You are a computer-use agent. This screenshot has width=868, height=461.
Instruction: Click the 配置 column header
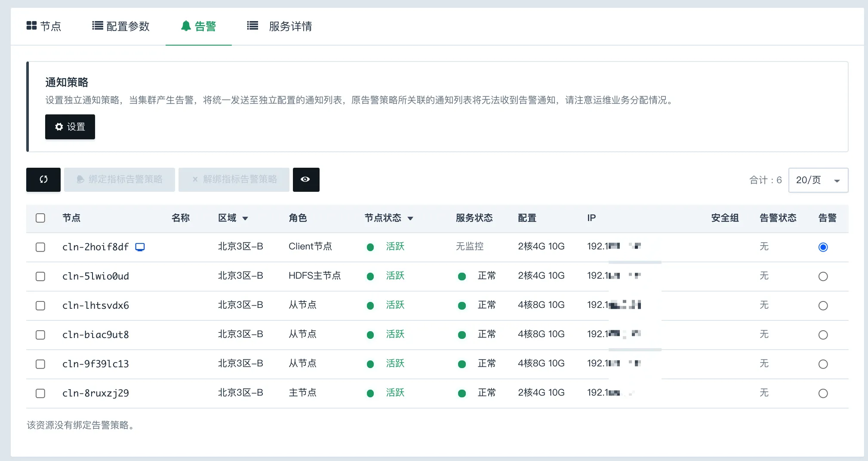pyautogui.click(x=527, y=218)
